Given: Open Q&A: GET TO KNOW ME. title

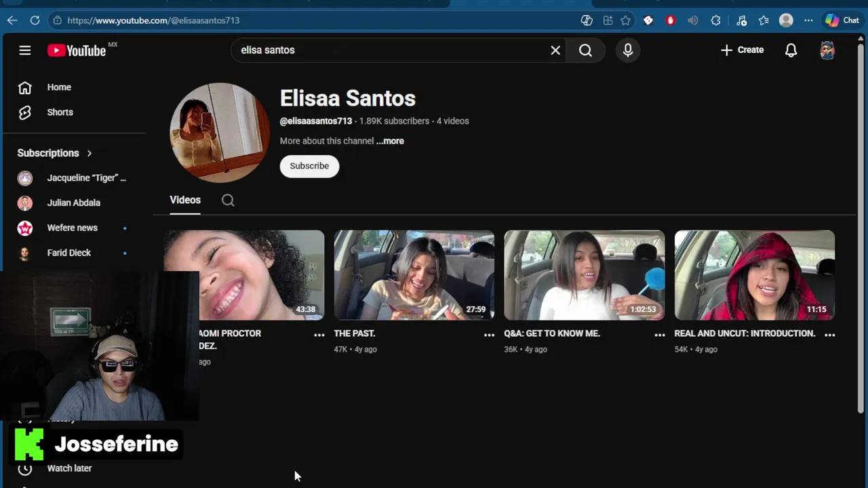Looking at the screenshot, I should tap(552, 333).
